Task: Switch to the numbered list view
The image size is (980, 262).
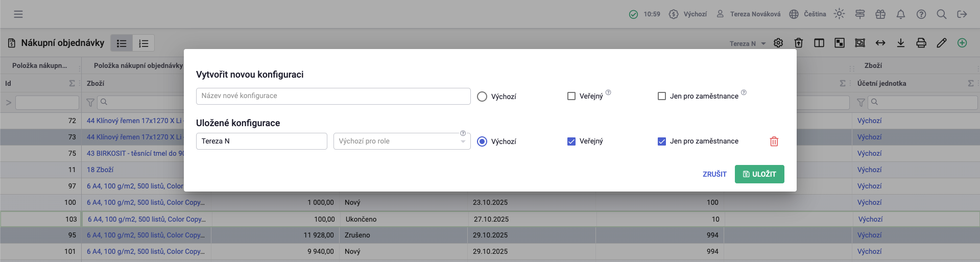Action: coord(144,43)
